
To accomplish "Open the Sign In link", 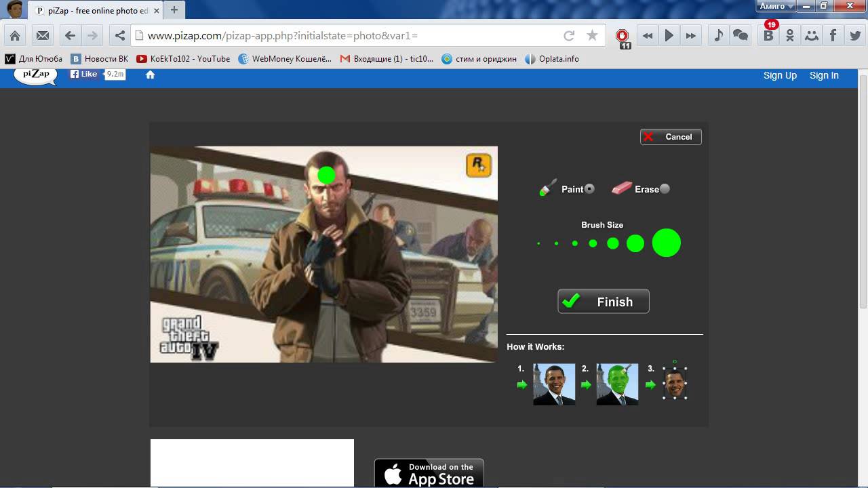I will coord(824,75).
